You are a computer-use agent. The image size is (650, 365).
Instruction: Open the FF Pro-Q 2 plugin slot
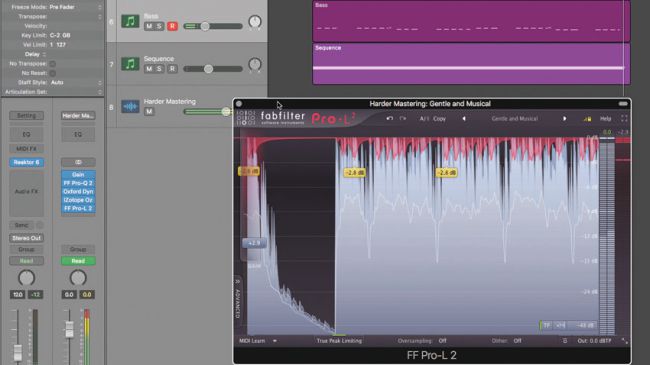pyautogui.click(x=78, y=183)
